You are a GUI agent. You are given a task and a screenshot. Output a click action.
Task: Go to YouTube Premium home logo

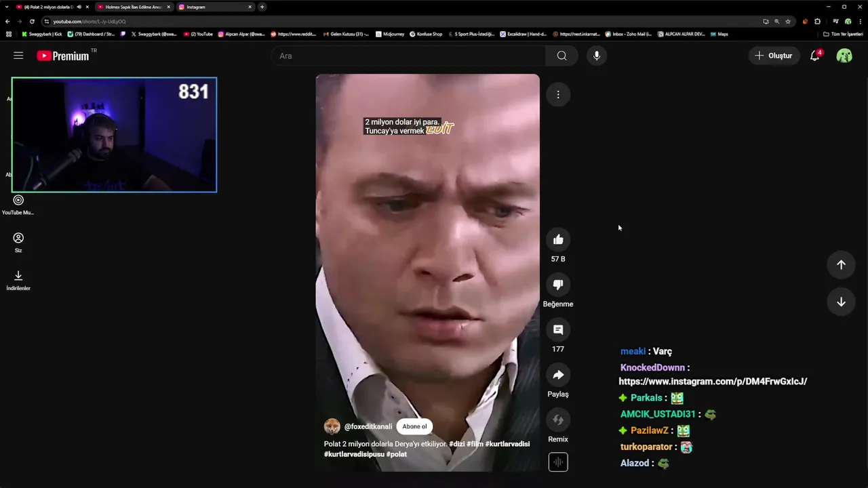click(x=63, y=56)
